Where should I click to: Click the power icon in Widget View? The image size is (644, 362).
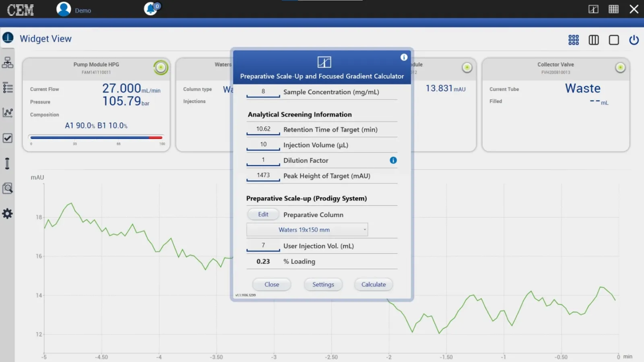[x=634, y=40]
